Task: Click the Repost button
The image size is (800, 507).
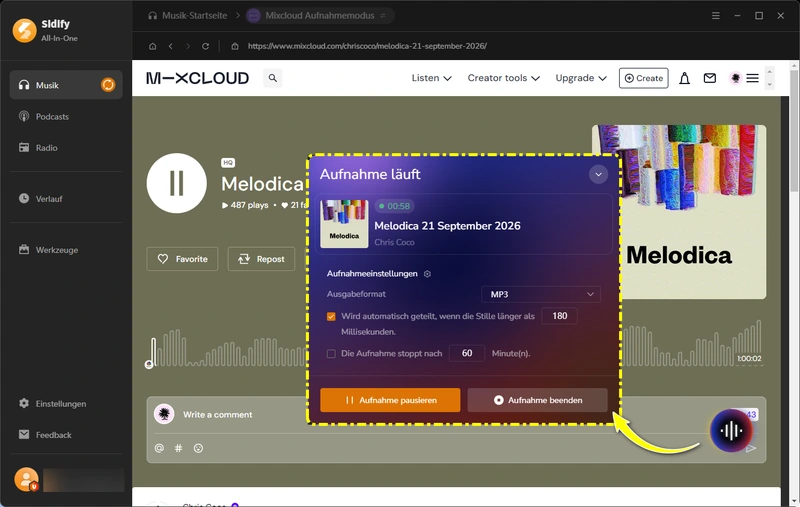Action: click(261, 259)
